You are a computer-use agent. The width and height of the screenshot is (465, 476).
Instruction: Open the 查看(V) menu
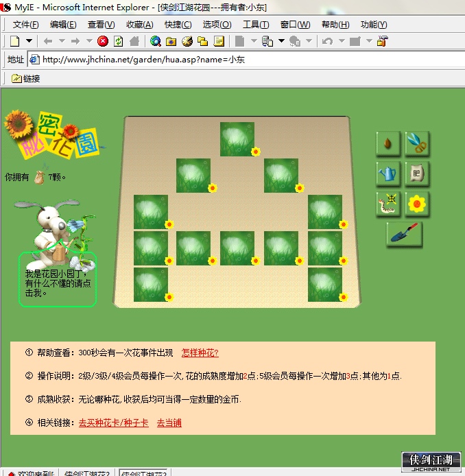click(101, 25)
